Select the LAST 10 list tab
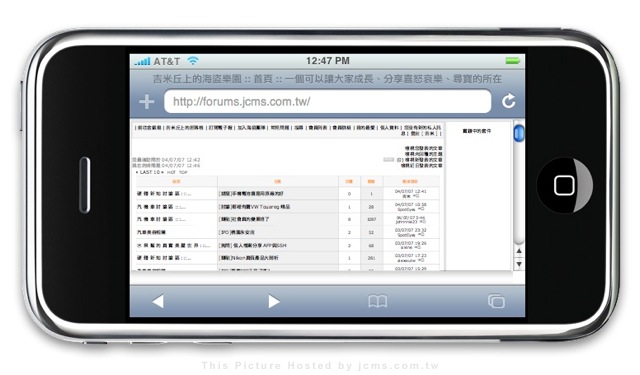This screenshot has height=375, width=640. pyautogui.click(x=149, y=172)
